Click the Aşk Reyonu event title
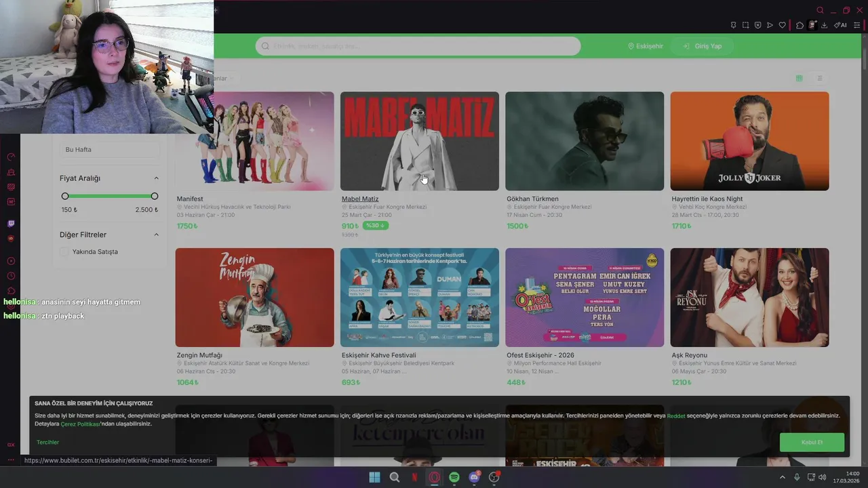The width and height of the screenshot is (868, 488). pos(690,355)
